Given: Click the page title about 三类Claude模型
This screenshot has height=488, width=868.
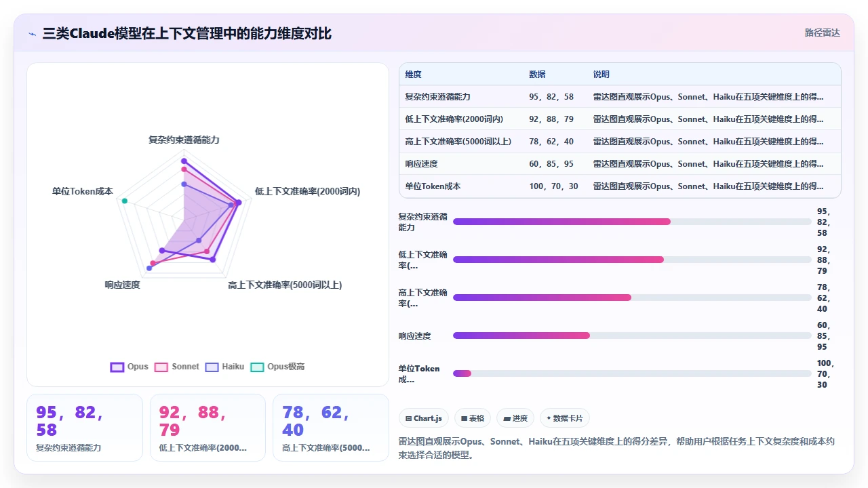Looking at the screenshot, I should click(x=187, y=33).
